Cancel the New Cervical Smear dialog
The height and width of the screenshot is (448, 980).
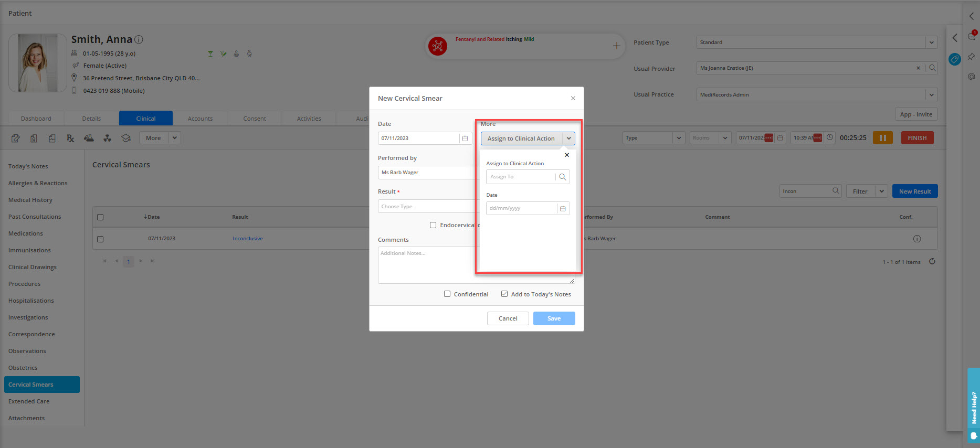[508, 318]
